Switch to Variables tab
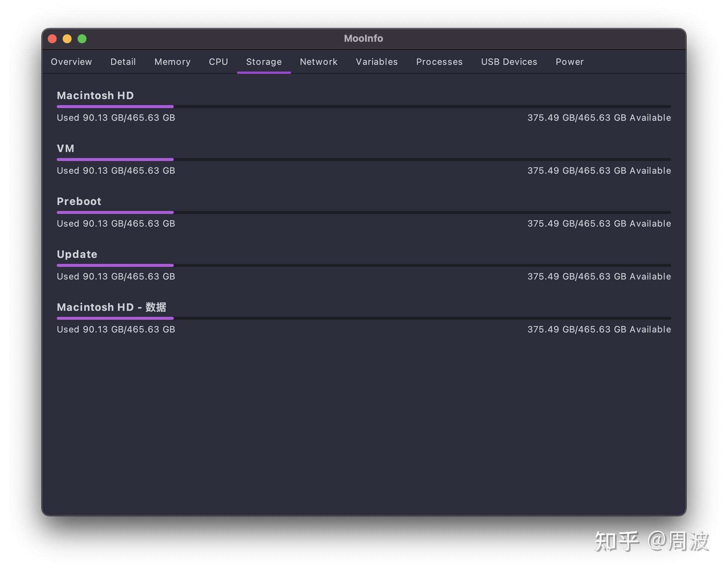Viewport: 728px width, 571px height. (377, 62)
